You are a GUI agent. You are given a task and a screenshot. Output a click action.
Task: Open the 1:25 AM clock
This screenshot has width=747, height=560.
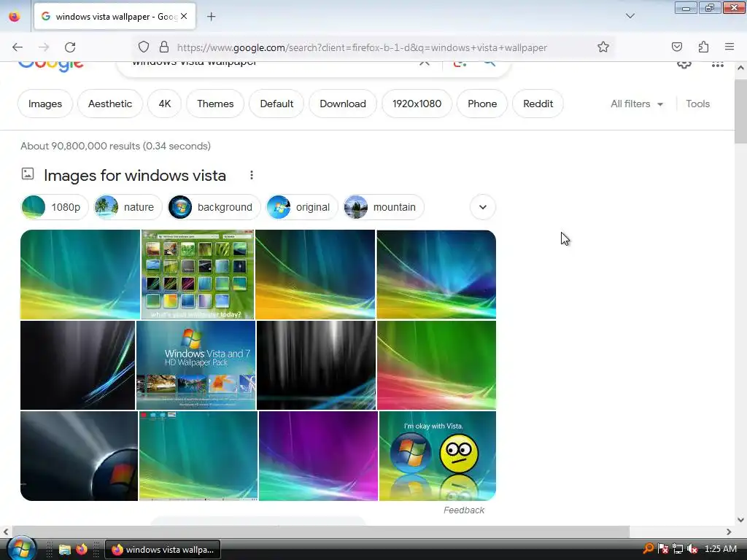(x=720, y=549)
